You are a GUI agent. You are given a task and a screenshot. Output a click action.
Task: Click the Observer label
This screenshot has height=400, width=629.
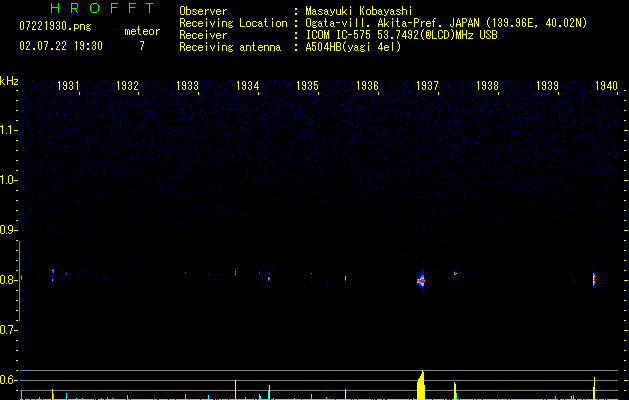pos(203,11)
